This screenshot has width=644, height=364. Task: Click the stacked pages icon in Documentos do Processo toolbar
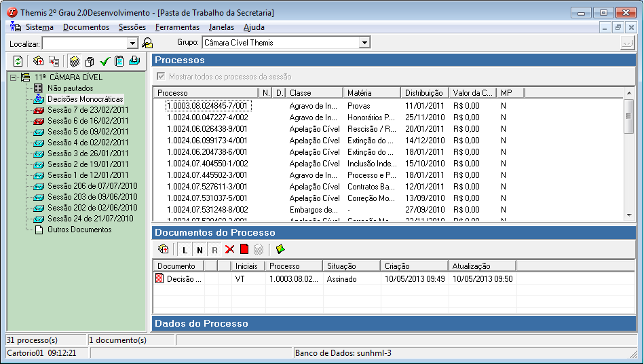pyautogui.click(x=163, y=249)
